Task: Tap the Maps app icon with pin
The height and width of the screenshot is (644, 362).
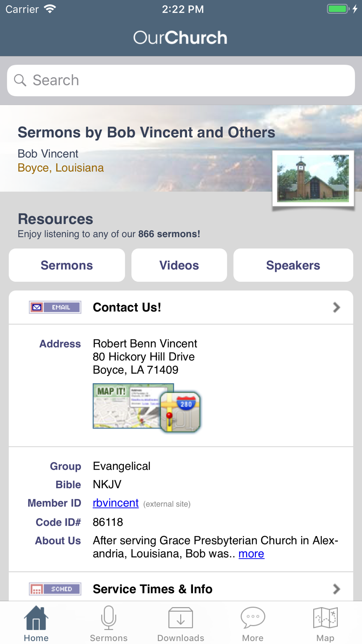Action: 180,412
